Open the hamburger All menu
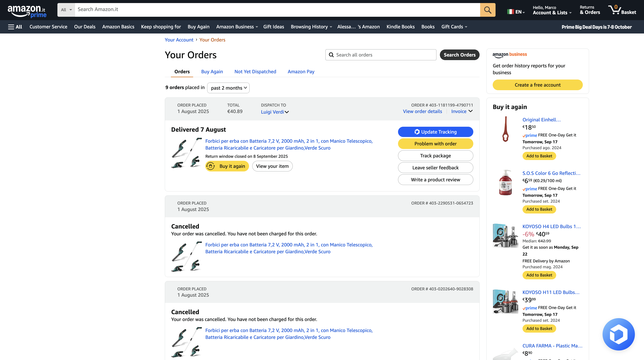This screenshot has width=644, height=360. pyautogui.click(x=15, y=27)
